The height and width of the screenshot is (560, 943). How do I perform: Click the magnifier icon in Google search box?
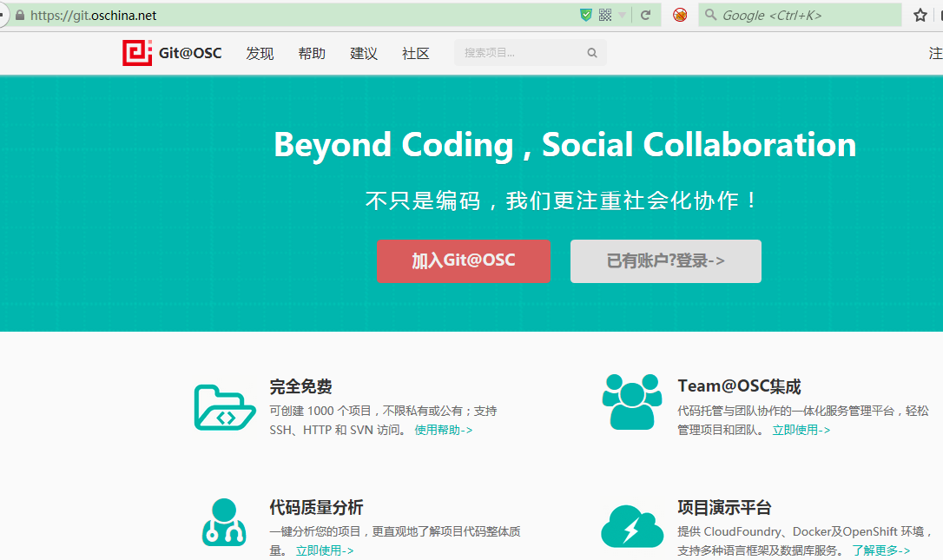tap(710, 15)
